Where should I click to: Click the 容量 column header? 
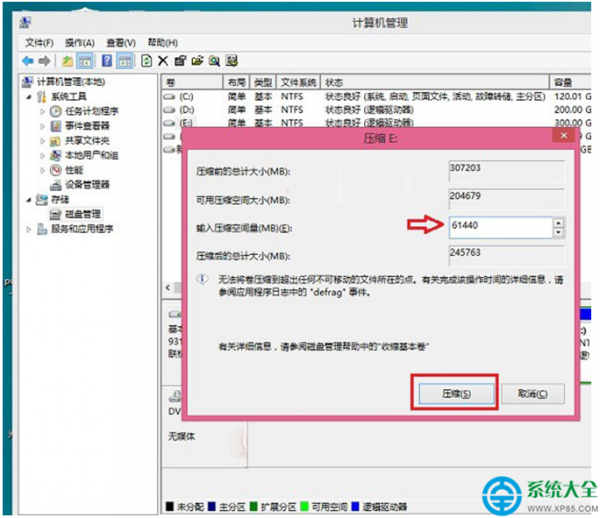click(570, 82)
